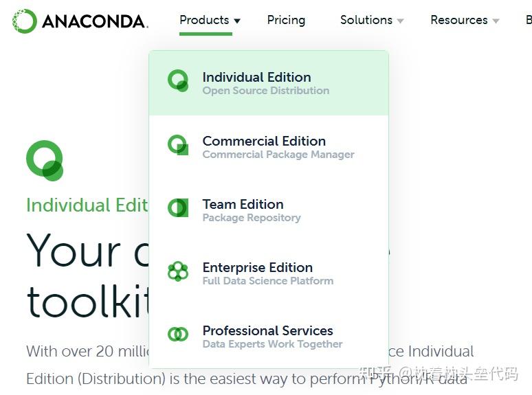This screenshot has height=395, width=532.
Task: Open the Solutions menu label
Action: (366, 20)
